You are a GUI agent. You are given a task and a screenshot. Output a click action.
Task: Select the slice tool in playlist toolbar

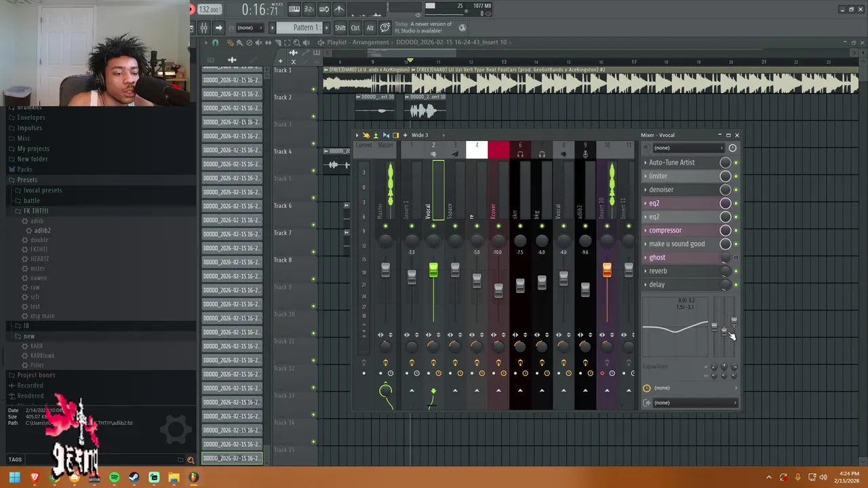[x=277, y=42]
